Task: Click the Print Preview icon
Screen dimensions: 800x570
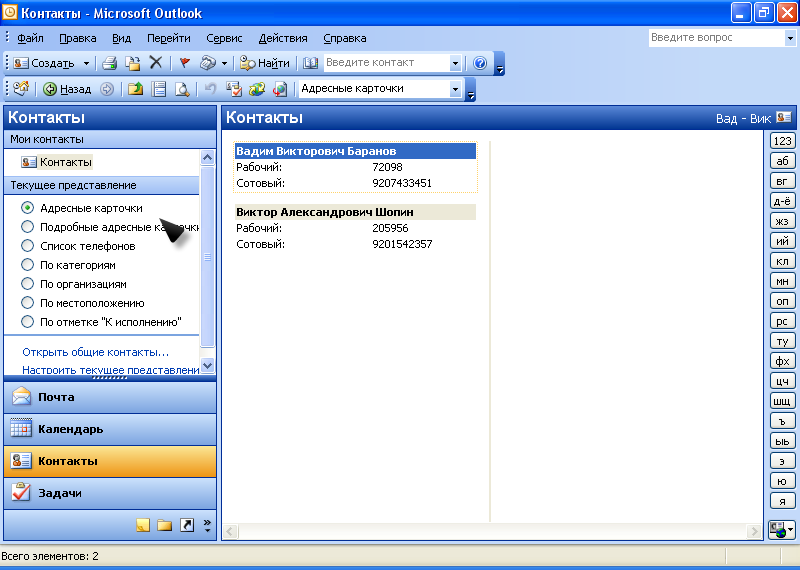Action: coord(182,89)
